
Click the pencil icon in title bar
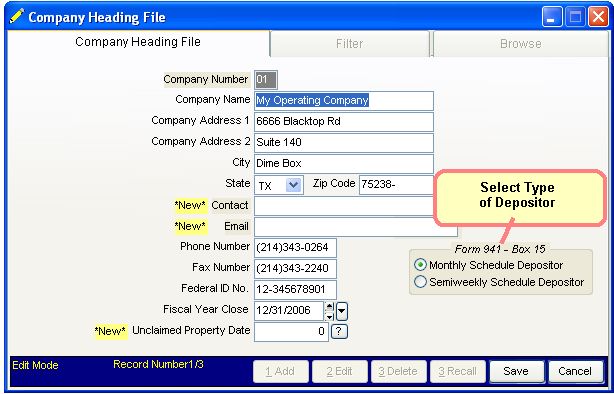click(x=16, y=16)
